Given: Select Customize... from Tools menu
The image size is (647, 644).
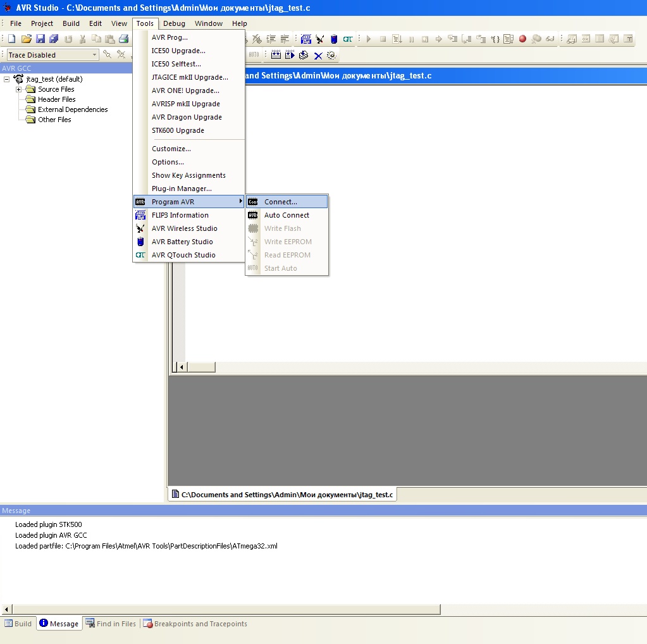Looking at the screenshot, I should coord(189,149).
